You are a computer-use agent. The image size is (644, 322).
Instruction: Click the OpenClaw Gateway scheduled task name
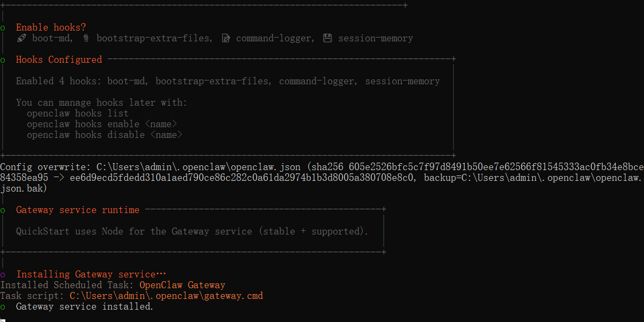click(x=182, y=285)
